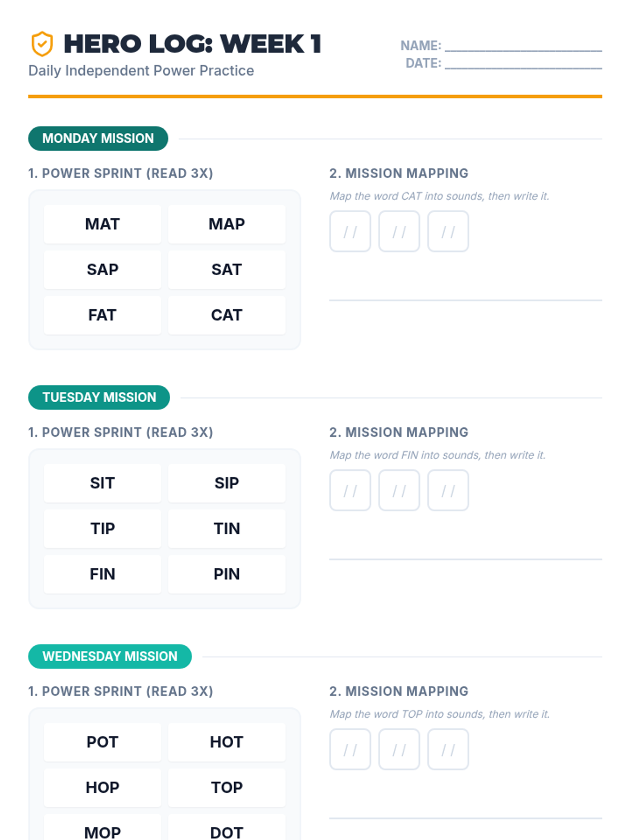The height and width of the screenshot is (840, 630).
Task: Pick the TIN word card
Action: click(227, 529)
